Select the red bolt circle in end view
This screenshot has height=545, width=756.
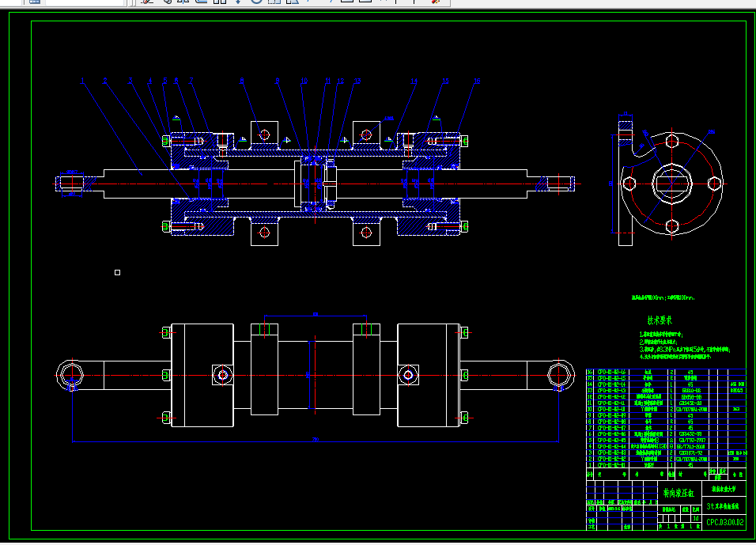coord(672,184)
